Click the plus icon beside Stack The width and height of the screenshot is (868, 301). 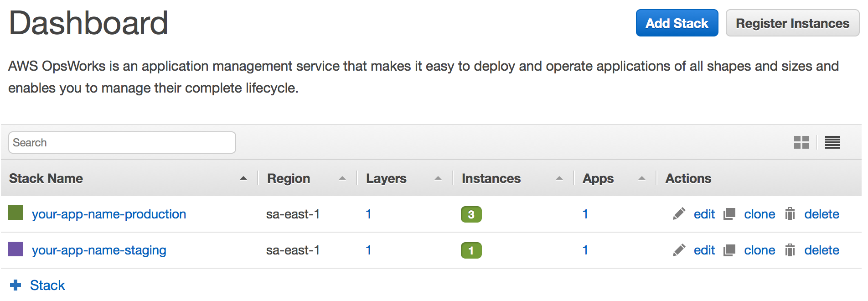click(x=15, y=285)
